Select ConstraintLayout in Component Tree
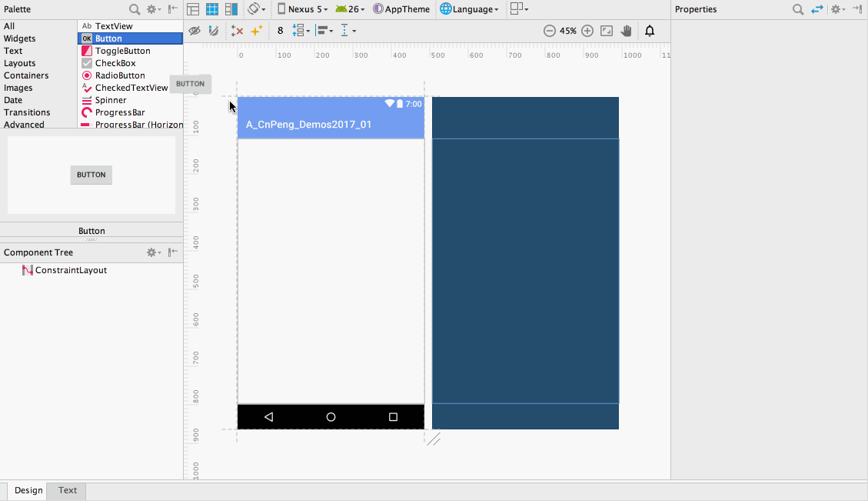Image resolution: width=868 pixels, height=501 pixels. coord(65,270)
